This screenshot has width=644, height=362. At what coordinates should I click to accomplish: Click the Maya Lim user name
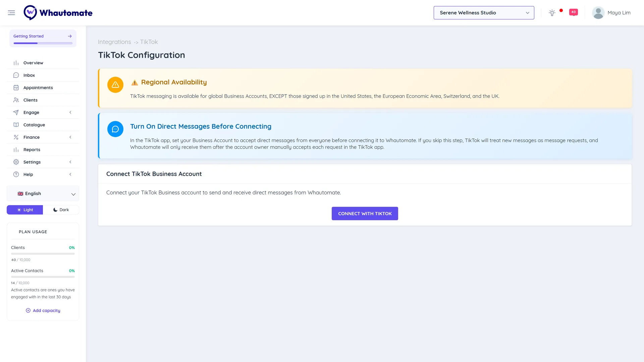tap(619, 13)
